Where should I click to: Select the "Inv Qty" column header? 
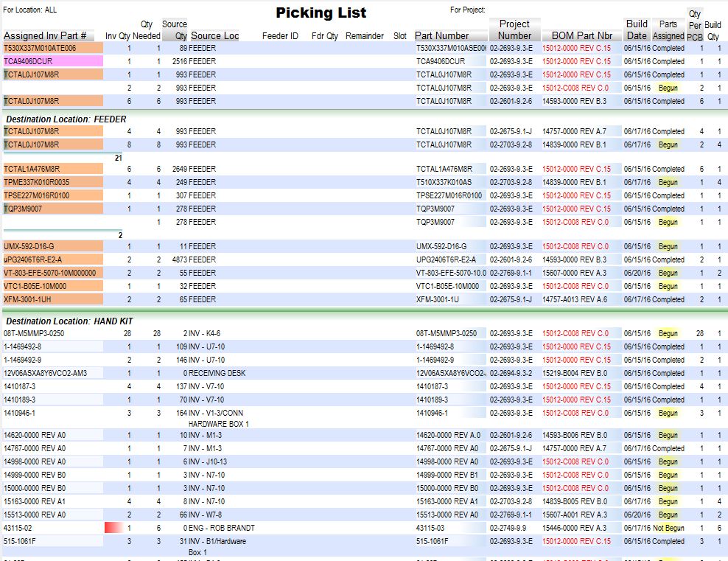tap(117, 36)
